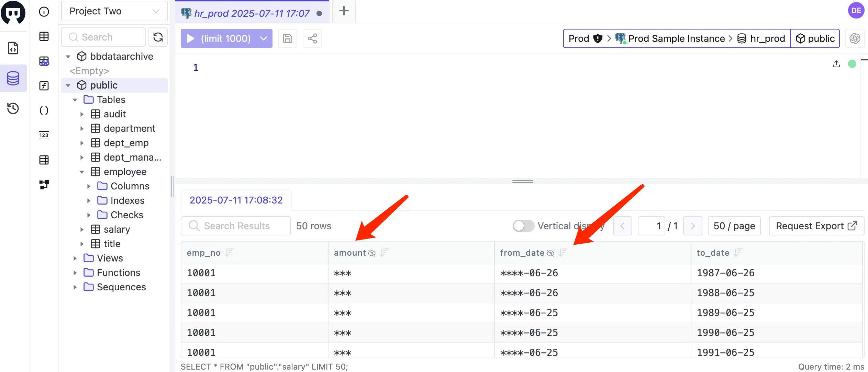
Task: Click the save query icon
Action: (x=287, y=38)
